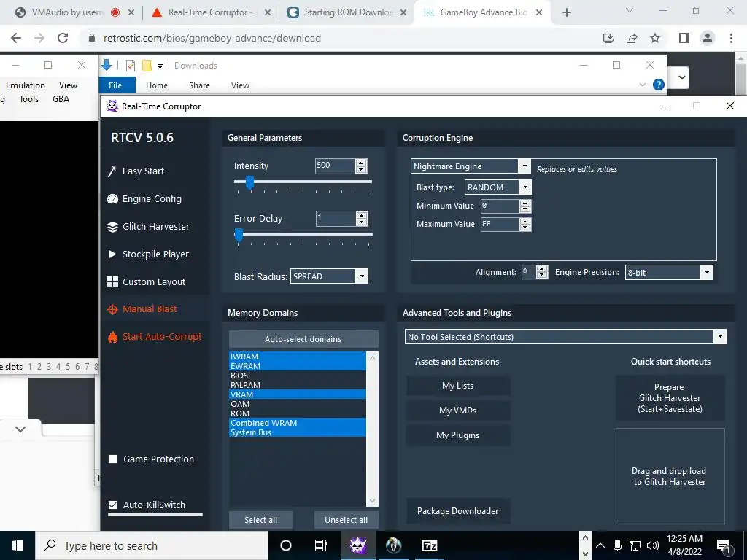Open browser tab search chevron

[x=630, y=10]
